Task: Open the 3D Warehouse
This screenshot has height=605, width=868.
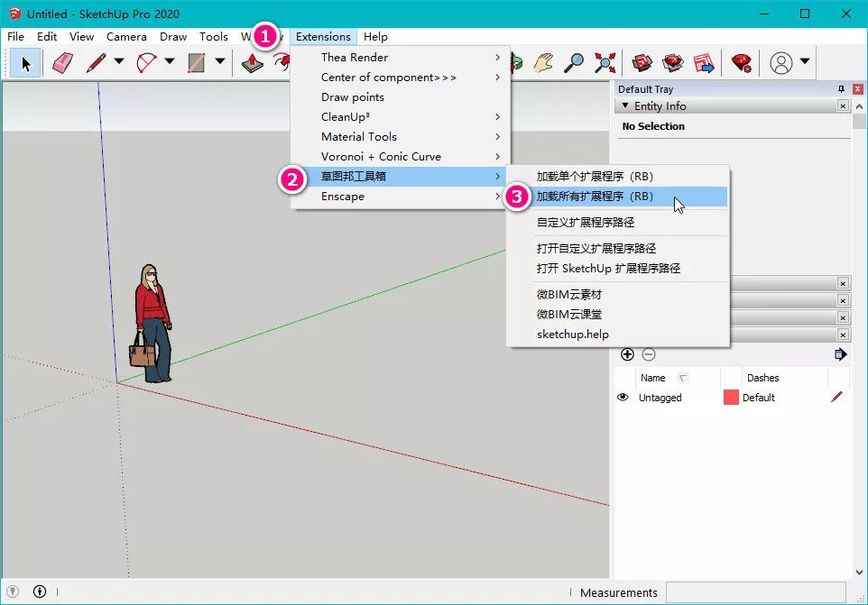Action: click(x=642, y=63)
